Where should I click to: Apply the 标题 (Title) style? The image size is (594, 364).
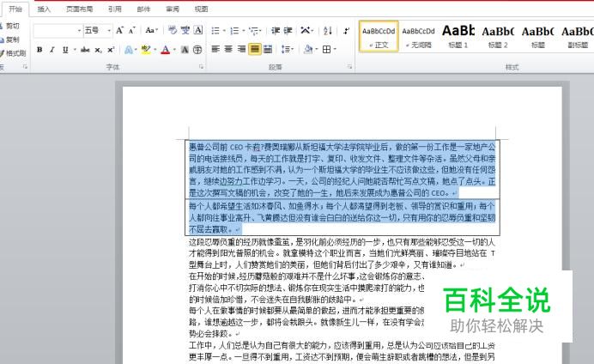tap(537, 36)
